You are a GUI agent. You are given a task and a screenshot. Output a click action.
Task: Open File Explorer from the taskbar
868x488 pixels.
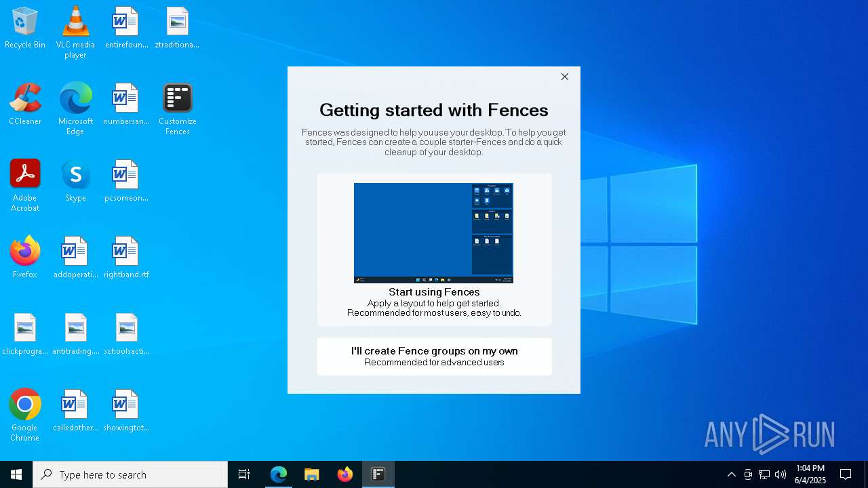(x=312, y=474)
